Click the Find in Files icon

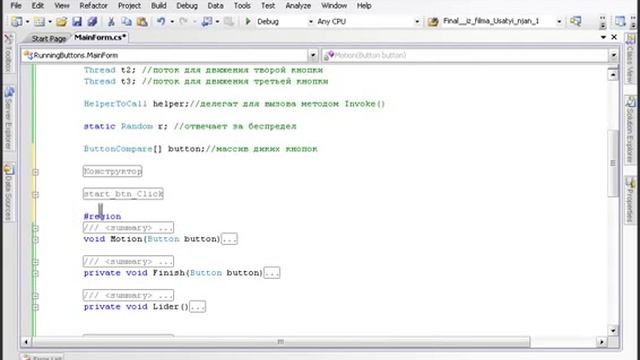[x=576, y=21]
